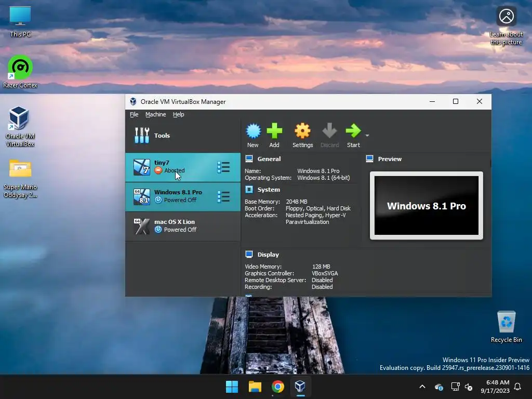Select the mac OS X Lion machine
The width and height of the screenshot is (532, 399).
183,227
